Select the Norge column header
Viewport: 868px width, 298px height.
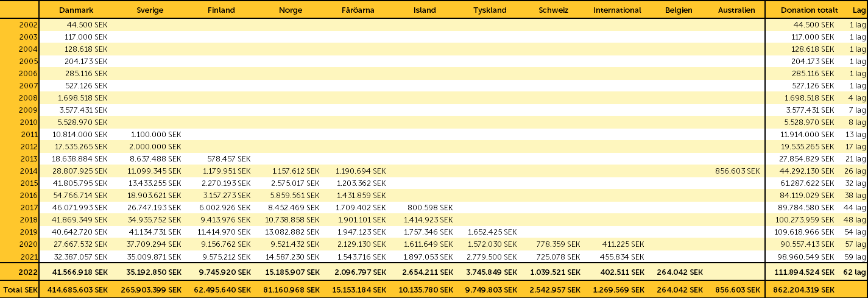tap(291, 10)
